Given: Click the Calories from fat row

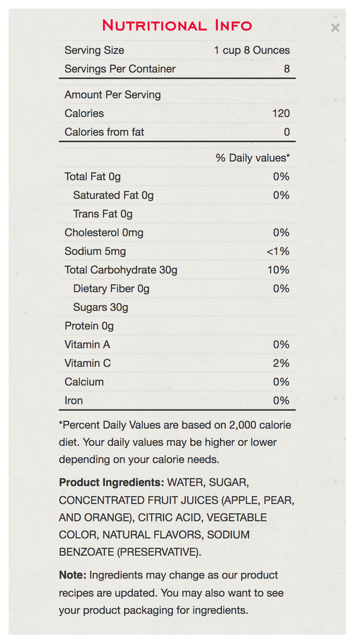Looking at the screenshot, I should pyautogui.click(x=177, y=132).
